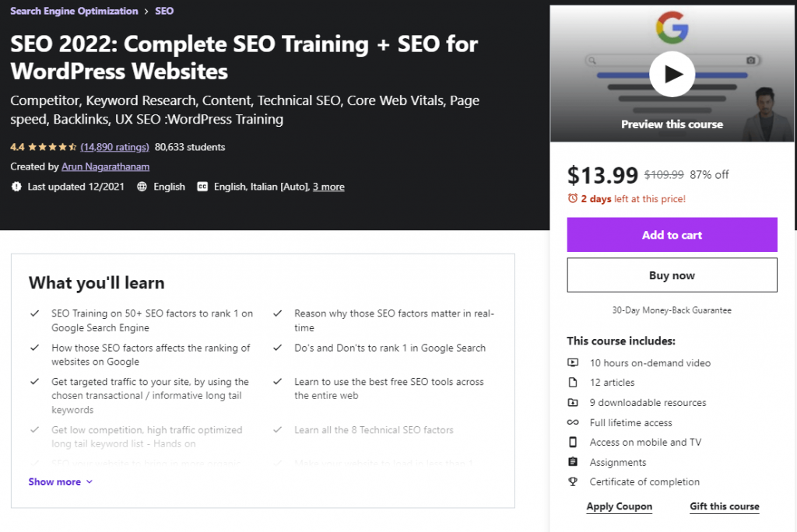Image resolution: width=797 pixels, height=532 pixels.
Task: Click the clock icon next to last updated
Action: (x=16, y=187)
